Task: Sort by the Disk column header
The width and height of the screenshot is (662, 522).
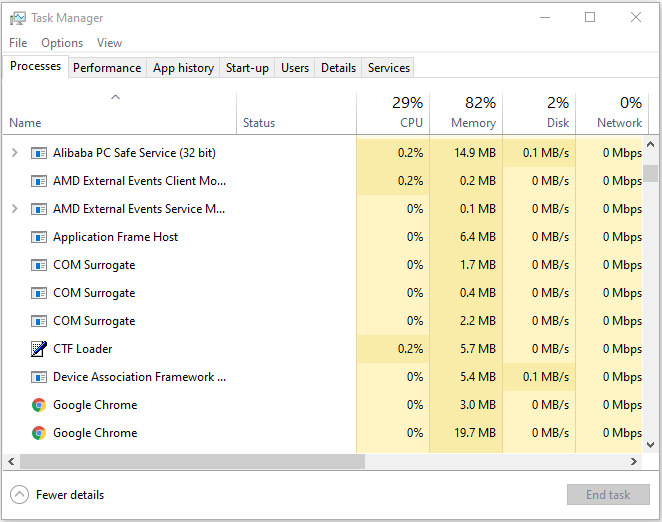Action: (539, 113)
